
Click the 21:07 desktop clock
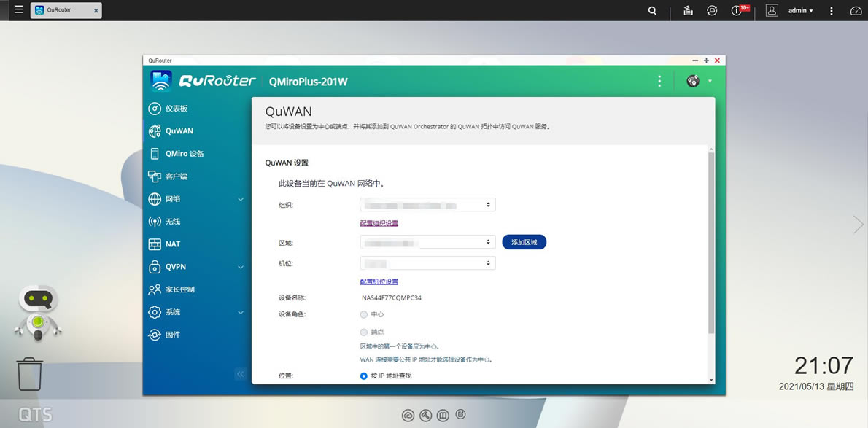(x=824, y=366)
